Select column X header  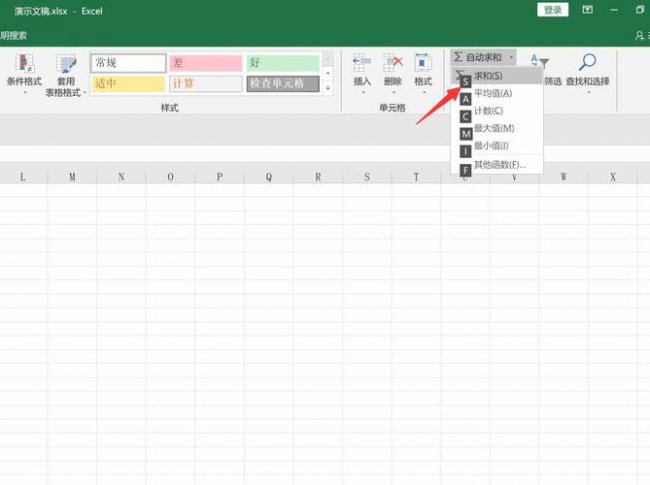613,177
